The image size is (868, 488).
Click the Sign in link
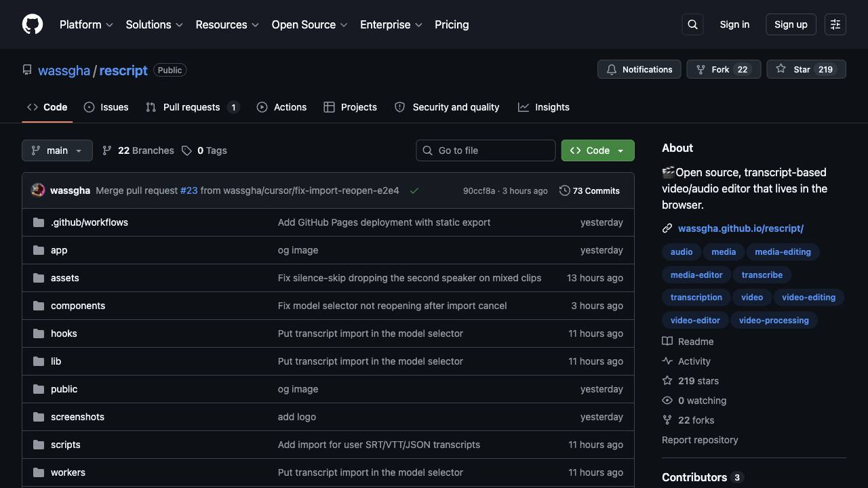(734, 24)
